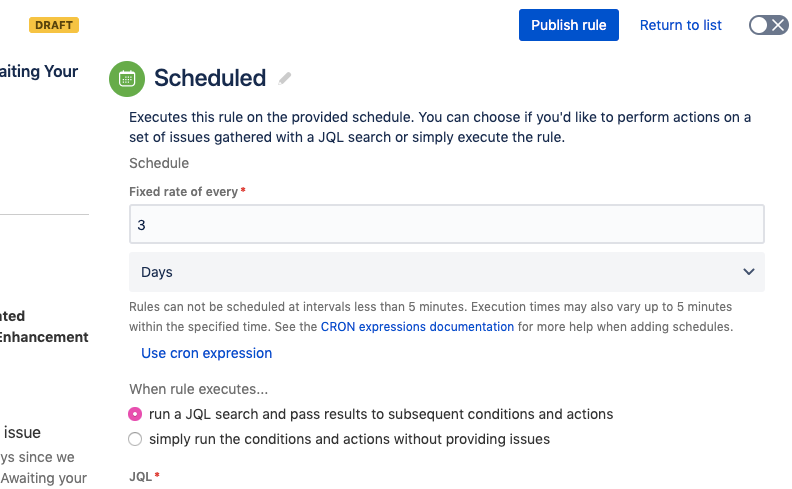Select simply run without providing issues option
Viewport: 792px width, 489px height.
[135, 439]
